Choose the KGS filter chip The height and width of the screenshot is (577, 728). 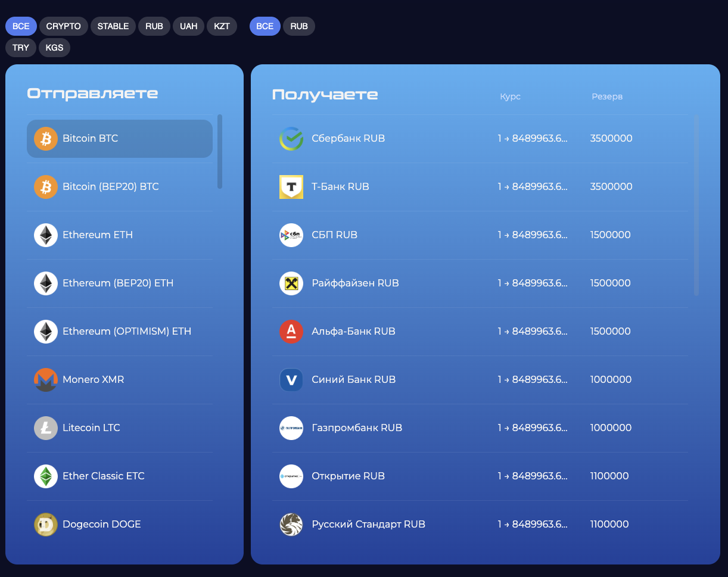pyautogui.click(x=54, y=48)
